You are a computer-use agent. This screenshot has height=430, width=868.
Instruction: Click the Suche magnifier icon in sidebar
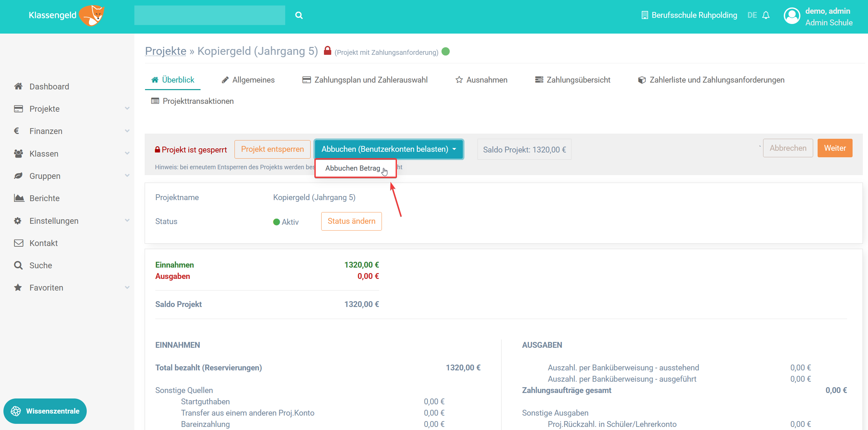pyautogui.click(x=18, y=265)
